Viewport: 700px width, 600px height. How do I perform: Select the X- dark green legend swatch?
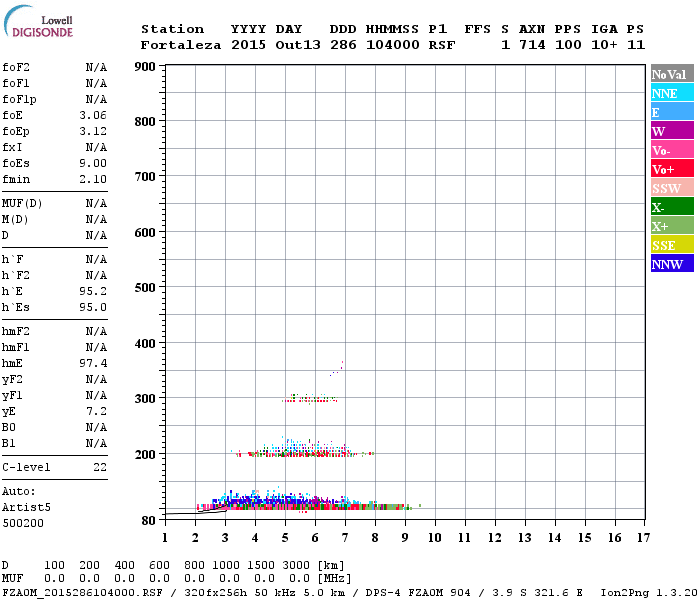pos(672,207)
